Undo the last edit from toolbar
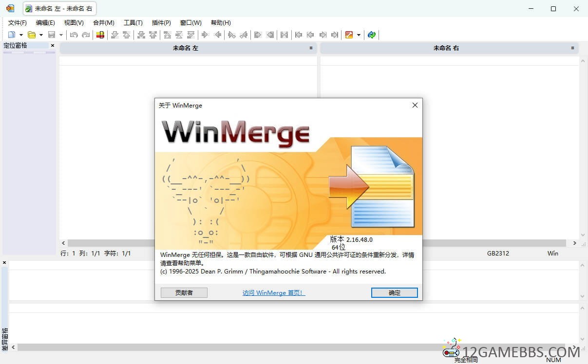This screenshot has height=364, width=588. (x=74, y=35)
